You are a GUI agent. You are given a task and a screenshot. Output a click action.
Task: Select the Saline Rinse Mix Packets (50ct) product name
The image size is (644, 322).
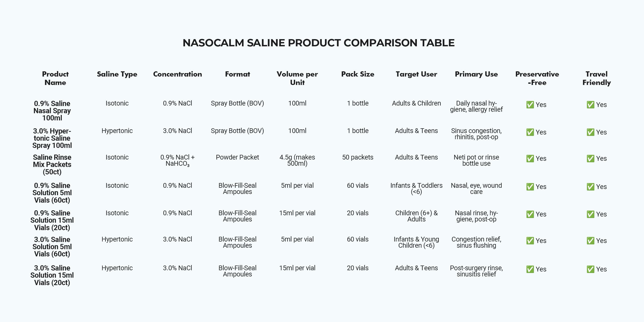52,164
